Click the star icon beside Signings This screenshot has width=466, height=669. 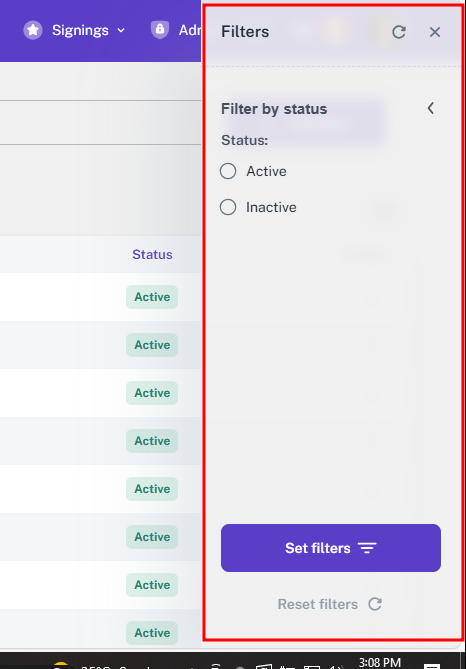[33, 30]
